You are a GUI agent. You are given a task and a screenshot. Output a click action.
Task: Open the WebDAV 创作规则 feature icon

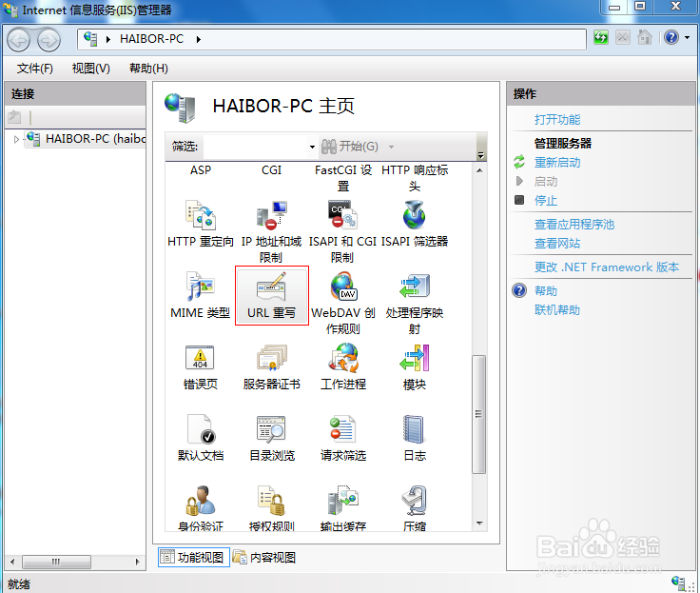coord(342,286)
